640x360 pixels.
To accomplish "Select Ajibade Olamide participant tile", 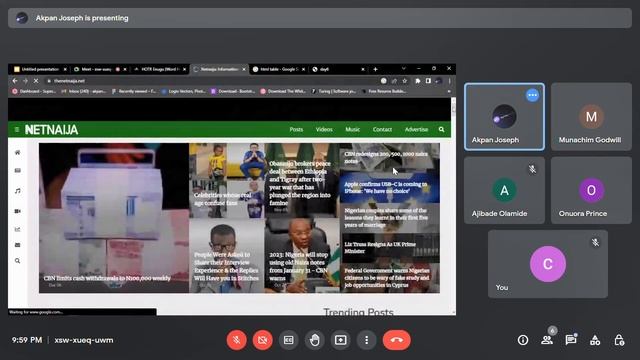I will (504, 190).
